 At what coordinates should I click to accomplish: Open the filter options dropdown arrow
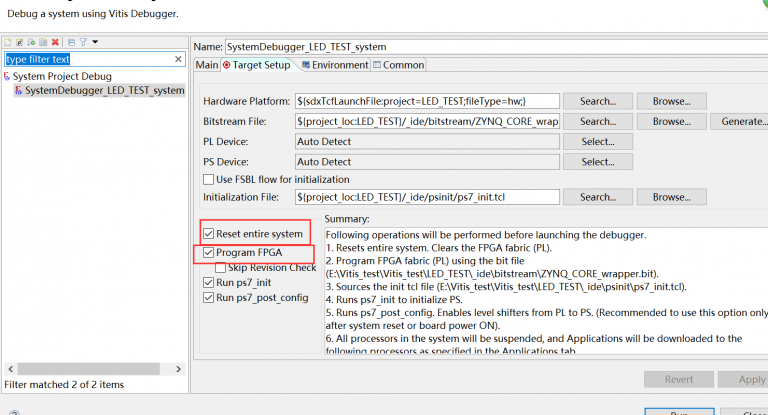click(x=95, y=43)
